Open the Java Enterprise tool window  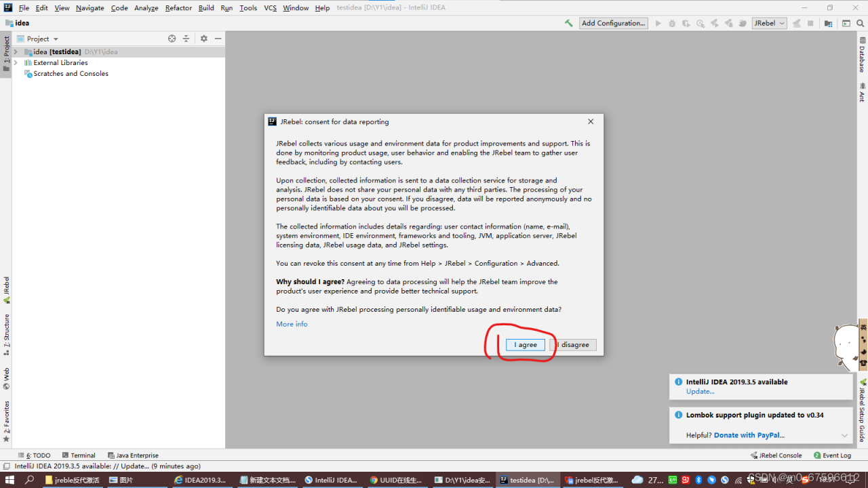133,455
